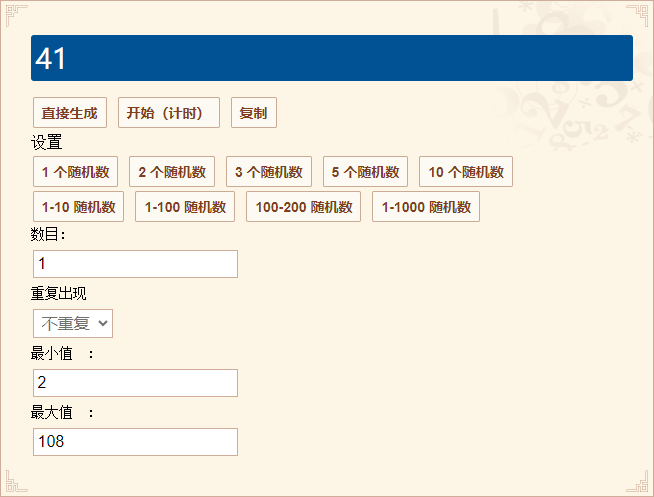Screen dimensions: 654x497
Task: Pick the 10 个随机数 preset
Action: coord(466,172)
